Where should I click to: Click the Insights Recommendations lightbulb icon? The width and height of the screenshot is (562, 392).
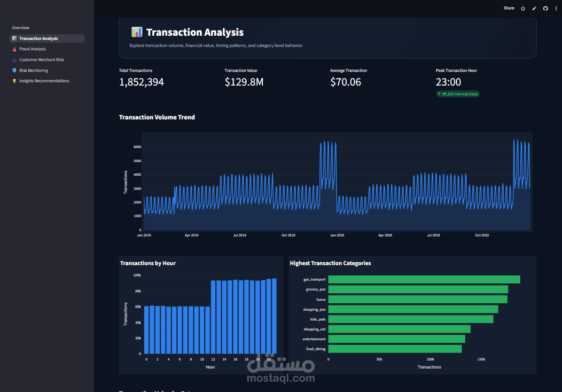(15, 81)
